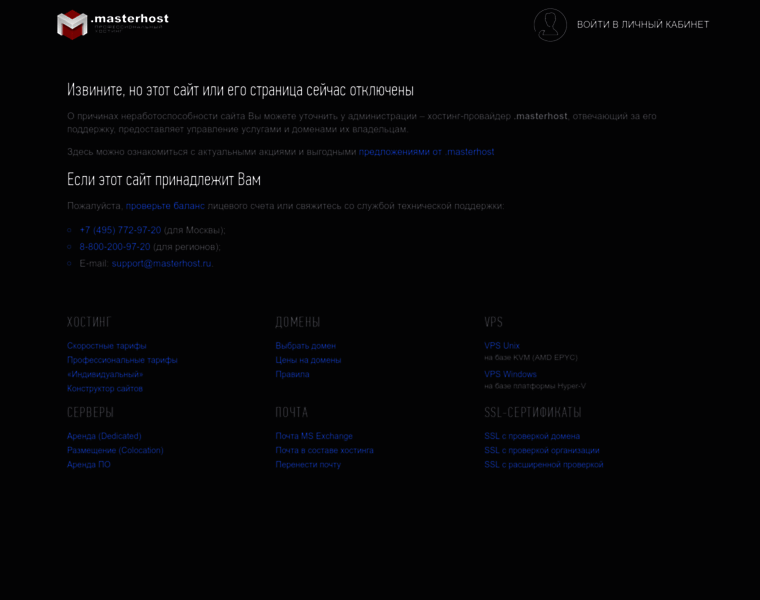Viewport: 760px width, 600px height.
Task: Click the 'на базе KVM (AMD EPYC)' caption
Action: click(531, 358)
